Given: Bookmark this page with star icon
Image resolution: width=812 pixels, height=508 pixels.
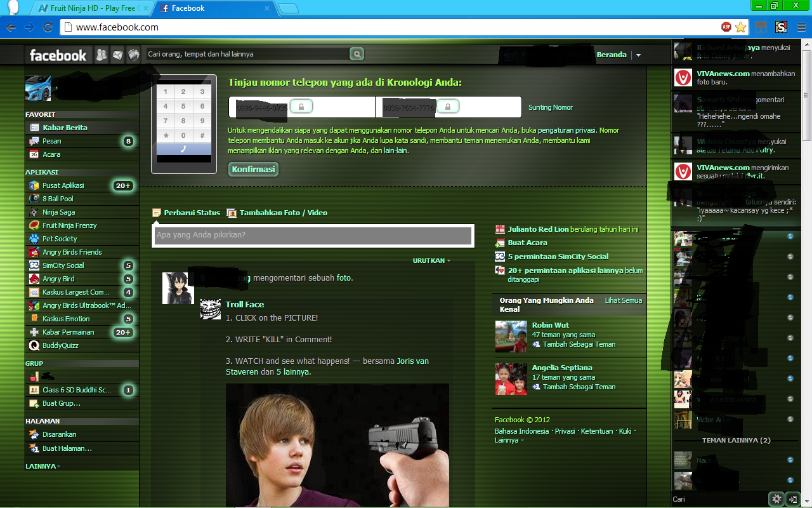Looking at the screenshot, I should coord(740,27).
